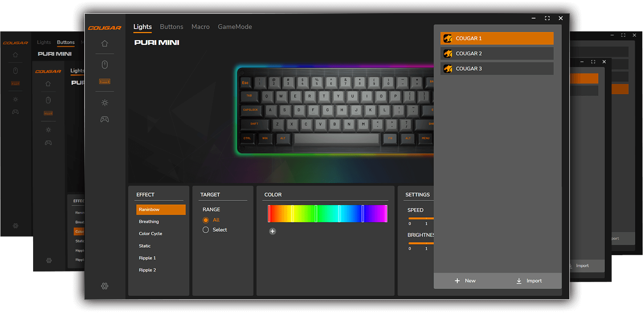Image resolution: width=644 pixels, height=313 pixels.
Task: Select the Raninbow lighting effect
Action: pyautogui.click(x=161, y=210)
